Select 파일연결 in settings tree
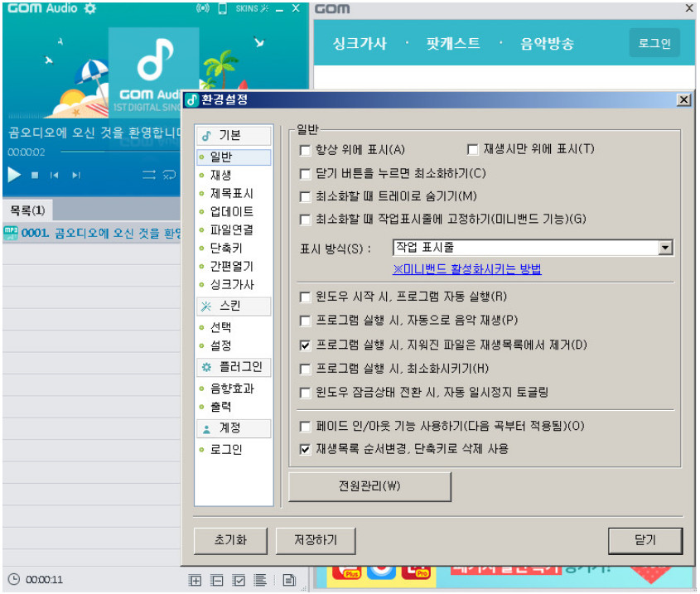Image resolution: width=700 pixels, height=594 pixels. tap(234, 230)
